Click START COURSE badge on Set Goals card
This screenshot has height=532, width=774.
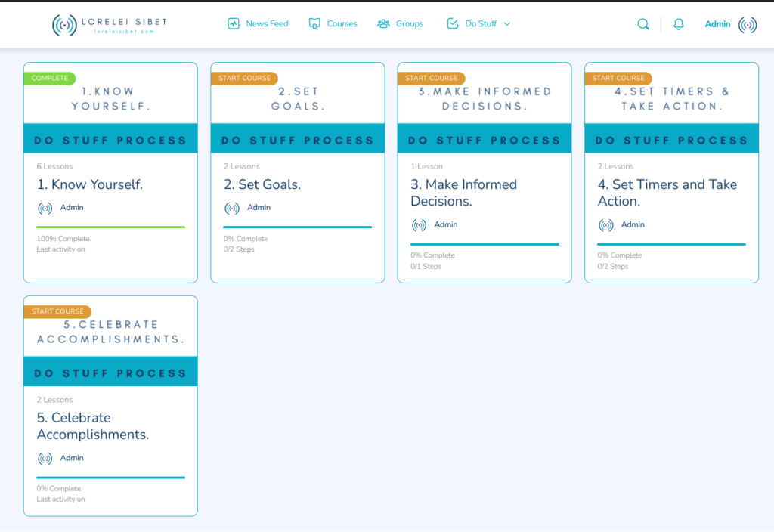244,78
